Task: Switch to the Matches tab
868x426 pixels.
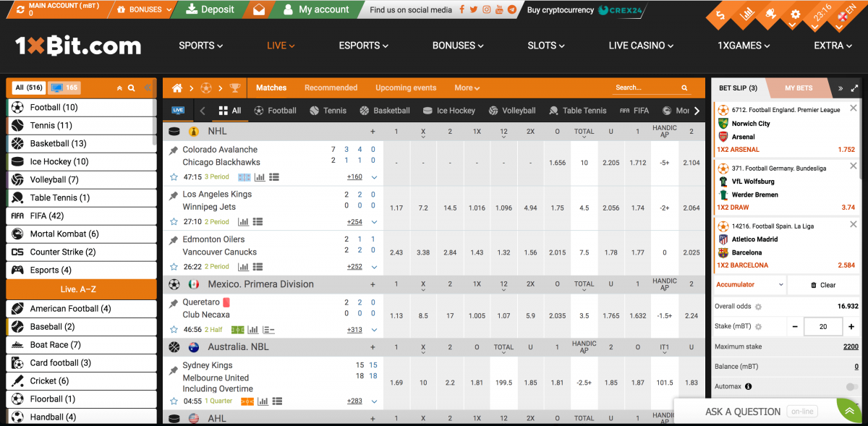Action: pyautogui.click(x=271, y=88)
